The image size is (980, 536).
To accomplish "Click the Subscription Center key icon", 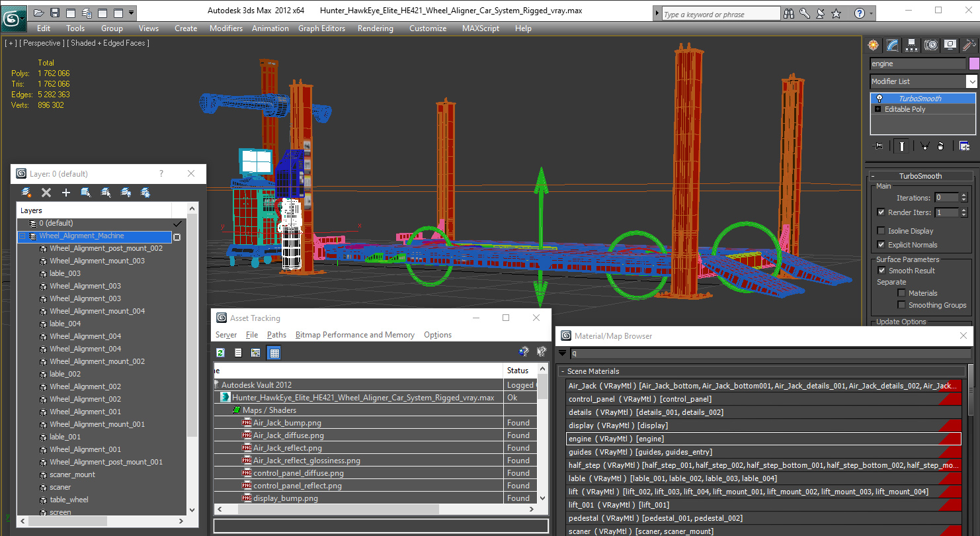I will point(805,13).
